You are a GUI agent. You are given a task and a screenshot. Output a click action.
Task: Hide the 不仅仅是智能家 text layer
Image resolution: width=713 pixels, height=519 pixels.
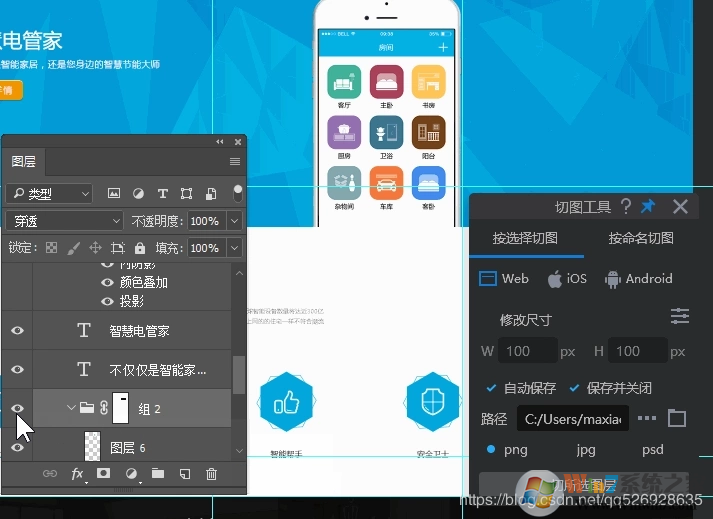pyautogui.click(x=17, y=369)
